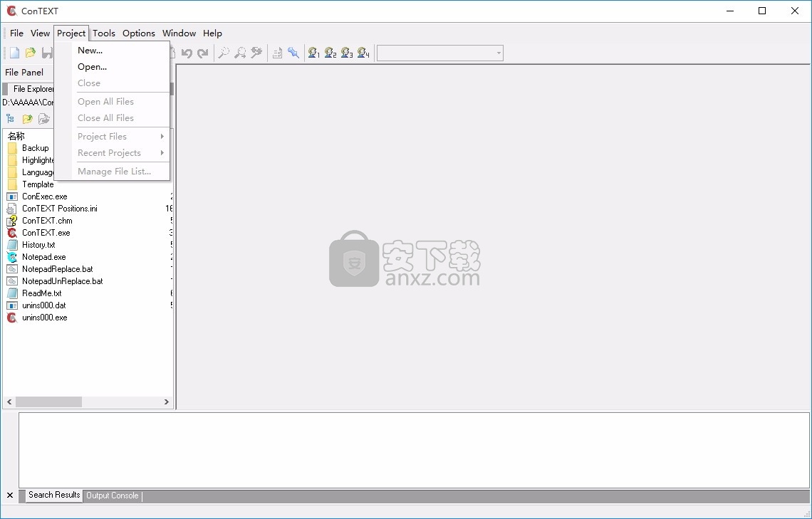Close the bottom output panel with X
The image size is (812, 519).
coord(10,496)
